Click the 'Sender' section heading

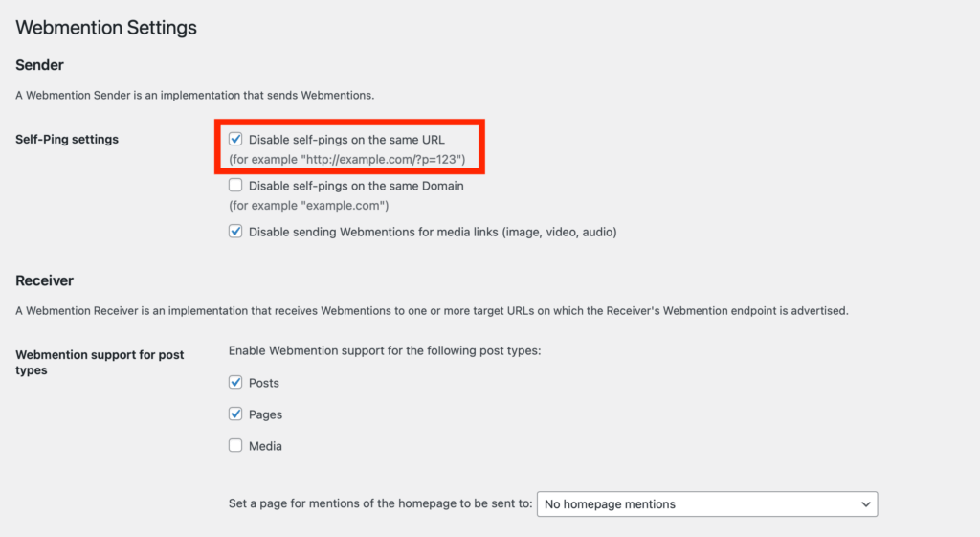tap(39, 65)
